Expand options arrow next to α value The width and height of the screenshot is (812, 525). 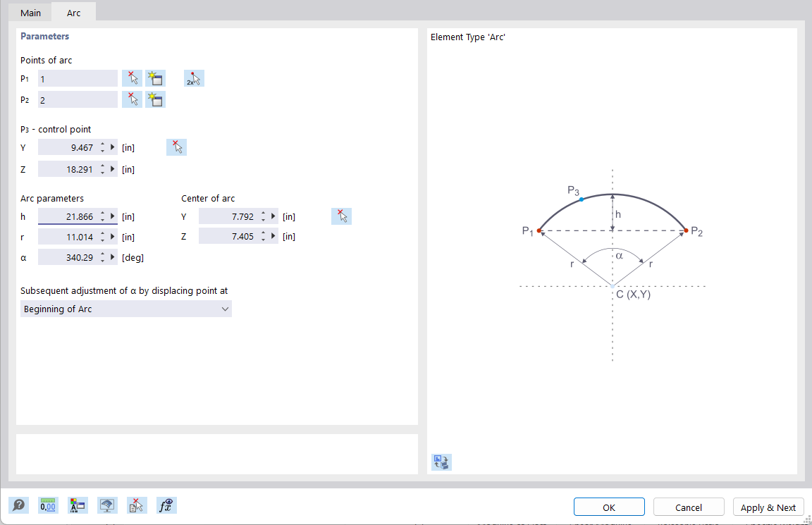pos(112,257)
